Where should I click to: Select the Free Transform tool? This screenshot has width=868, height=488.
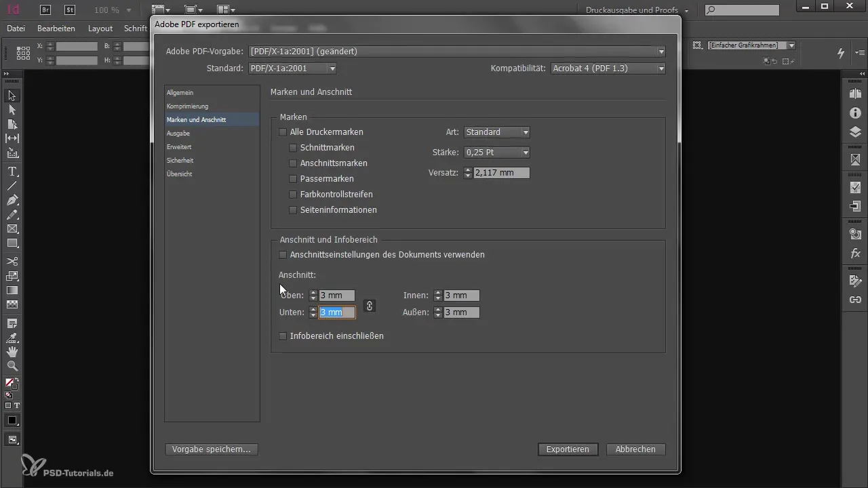pyautogui.click(x=12, y=276)
